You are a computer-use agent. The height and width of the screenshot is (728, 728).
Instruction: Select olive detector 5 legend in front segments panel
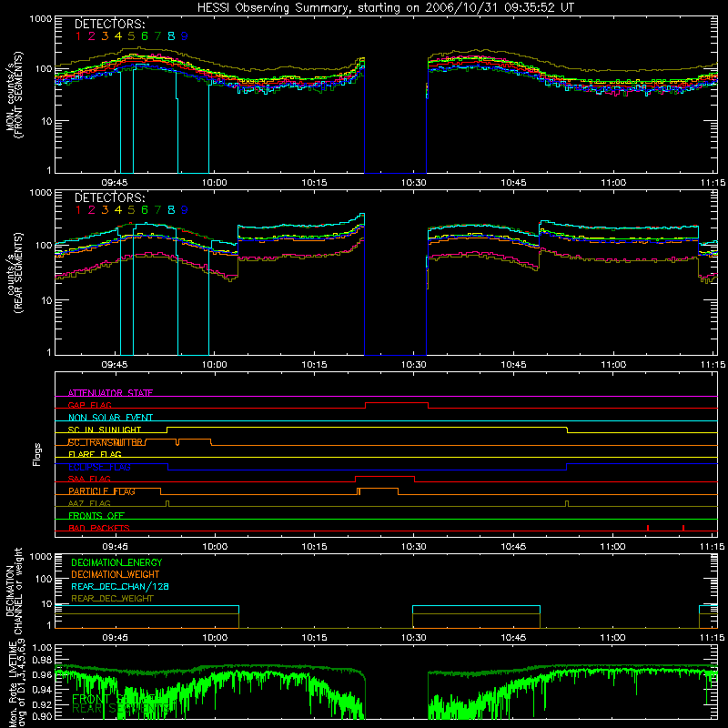(131, 36)
